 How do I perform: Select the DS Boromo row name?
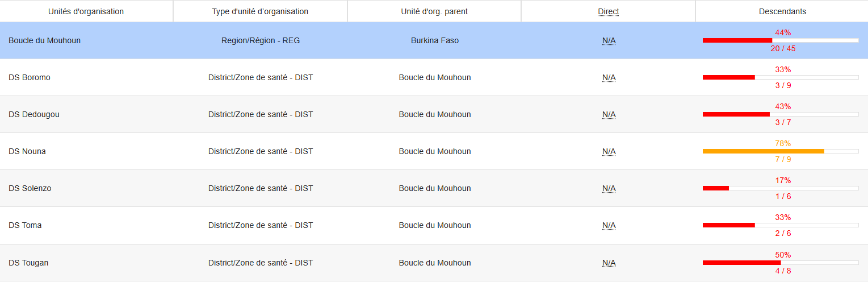[30, 77]
